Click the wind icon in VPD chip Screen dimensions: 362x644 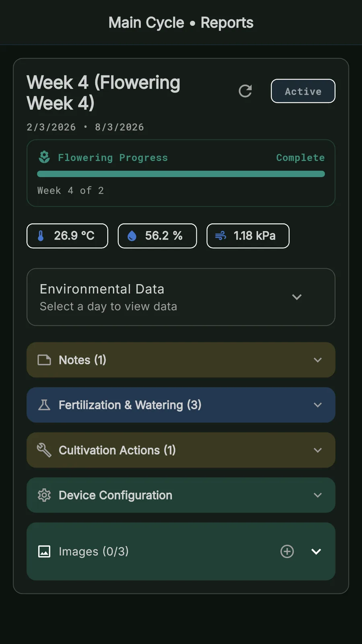coord(220,236)
